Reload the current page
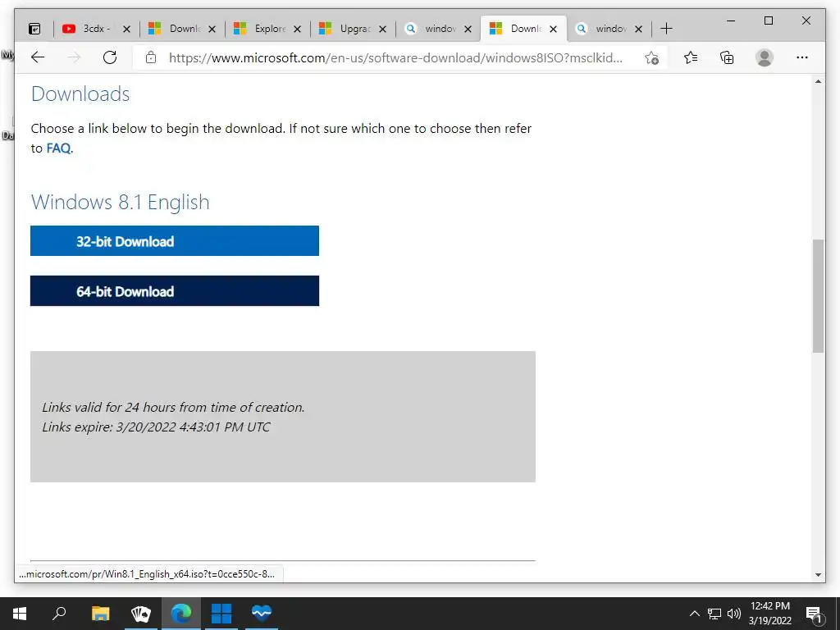Viewport: 840px width, 630px height. coord(110,57)
